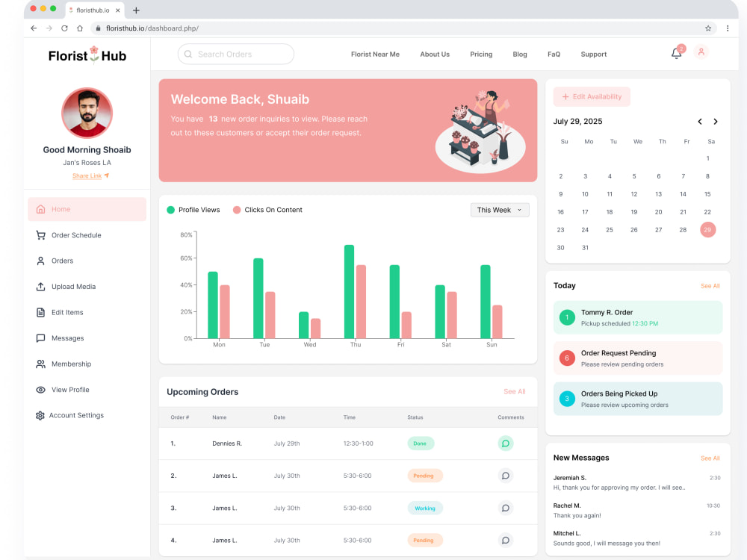This screenshot has height=560, width=747.
Task: Bookmark page with star icon
Action: [x=708, y=28]
